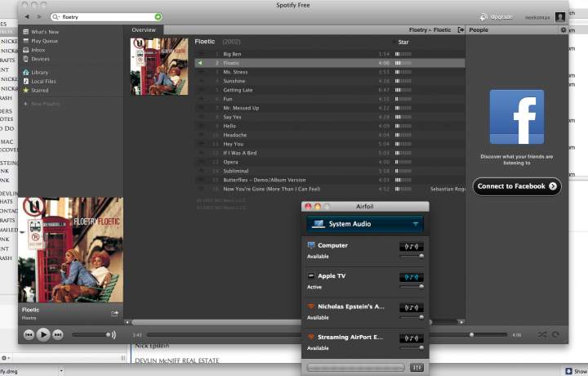Toggle transmit to Apple TV

click(x=412, y=277)
